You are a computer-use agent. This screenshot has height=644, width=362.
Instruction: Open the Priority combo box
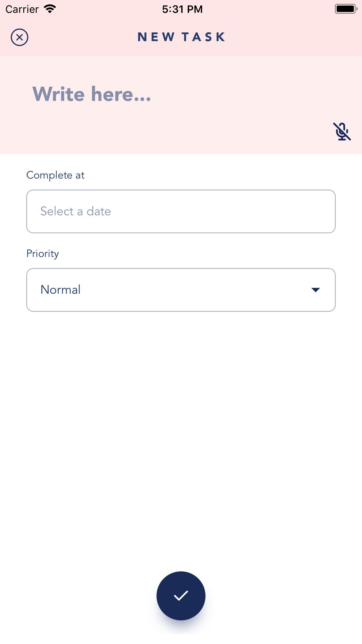pyautogui.click(x=181, y=290)
